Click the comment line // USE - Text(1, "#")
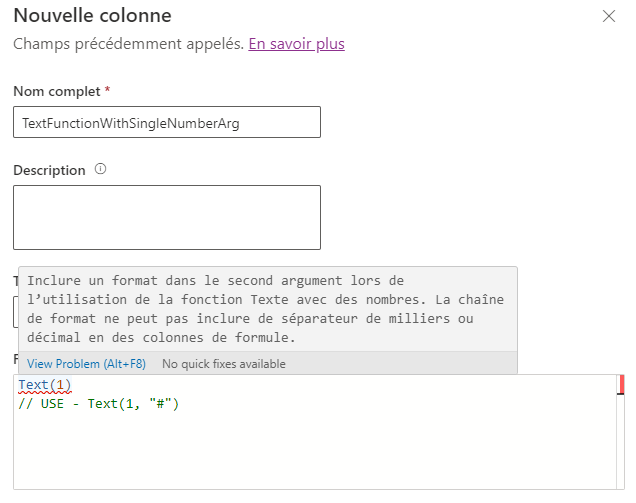Viewport: 636px width, 503px height. click(x=99, y=404)
